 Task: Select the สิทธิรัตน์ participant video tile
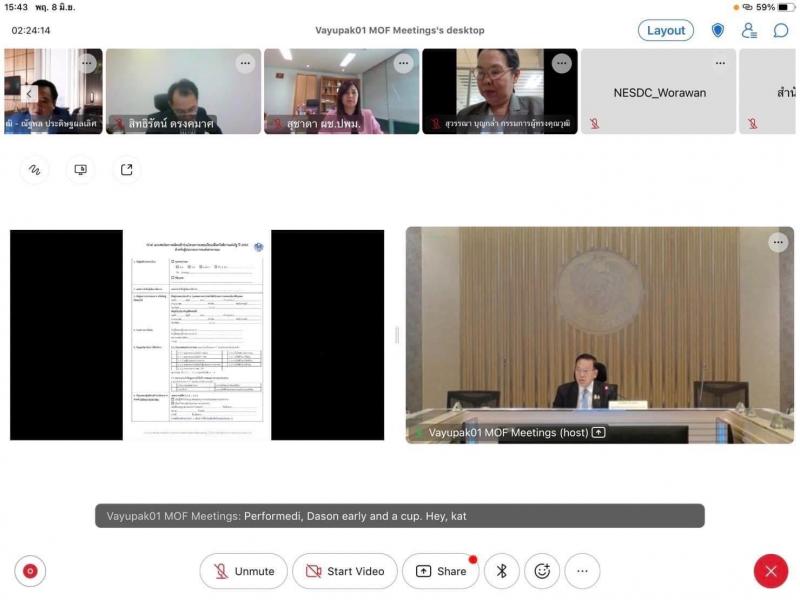[x=183, y=91]
